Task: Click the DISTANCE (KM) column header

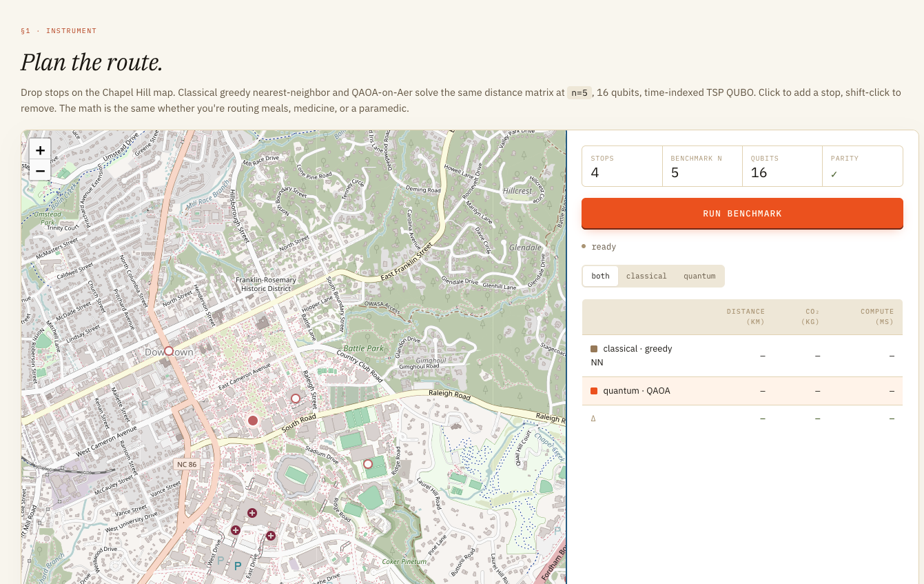Action: tap(745, 316)
